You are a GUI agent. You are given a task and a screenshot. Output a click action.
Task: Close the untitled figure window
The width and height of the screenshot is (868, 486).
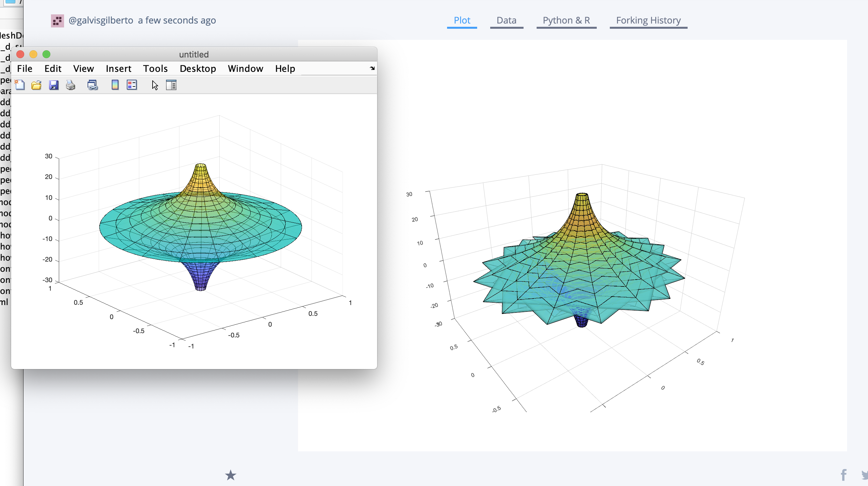pyautogui.click(x=20, y=54)
